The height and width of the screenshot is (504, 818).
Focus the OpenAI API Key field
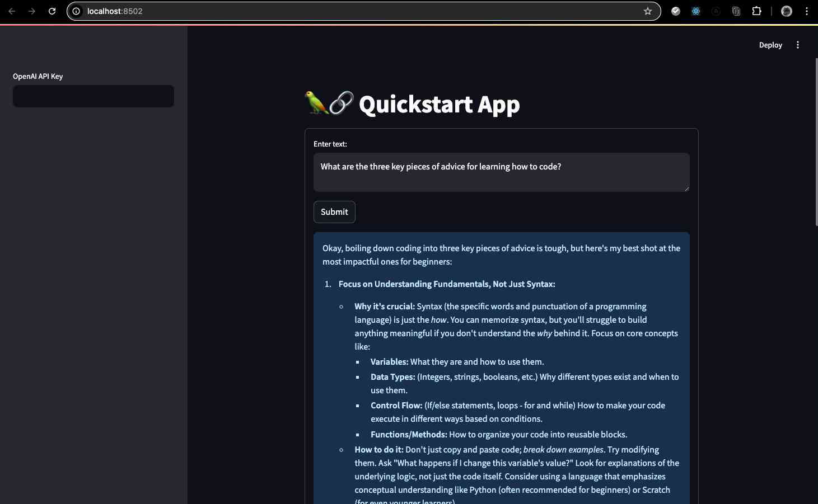(x=94, y=96)
